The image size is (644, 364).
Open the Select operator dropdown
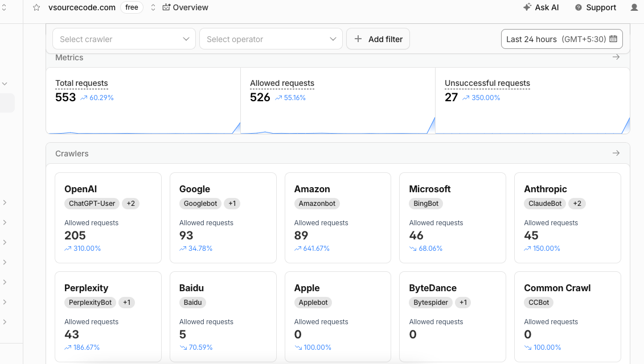coord(271,39)
